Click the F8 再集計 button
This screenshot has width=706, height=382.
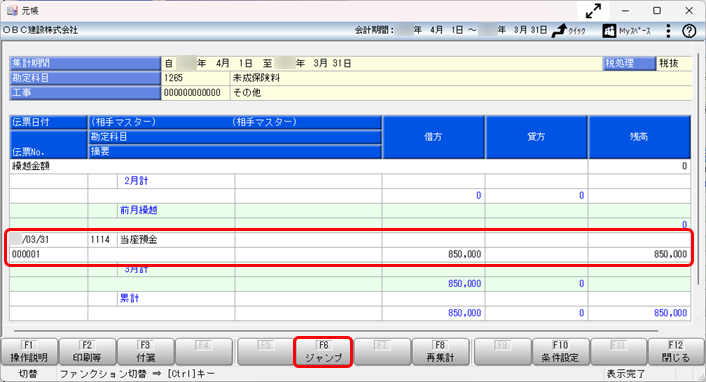[440, 351]
